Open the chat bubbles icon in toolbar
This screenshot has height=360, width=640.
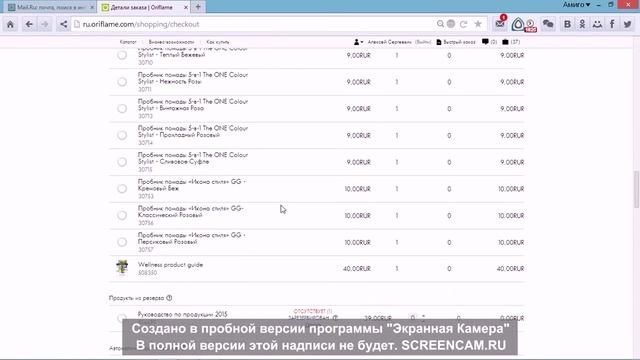(548, 24)
